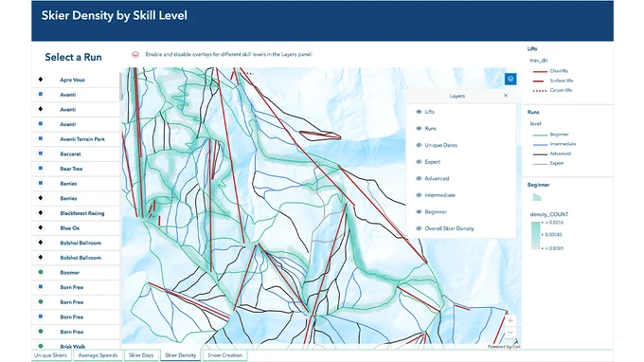Select the black-diamond Avanti run
The image size is (644, 362).
pos(76,109)
